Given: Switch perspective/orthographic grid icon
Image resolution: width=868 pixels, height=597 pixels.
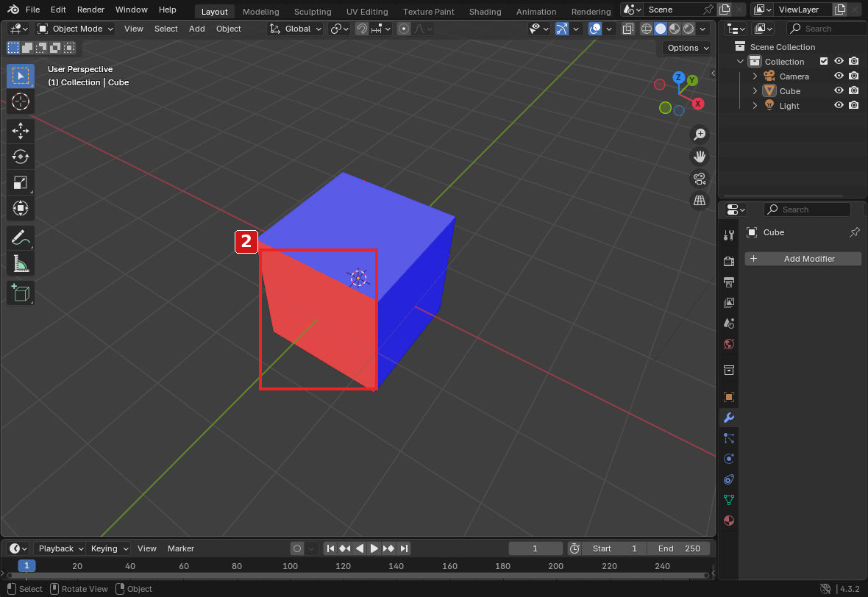Looking at the screenshot, I should 700,201.
